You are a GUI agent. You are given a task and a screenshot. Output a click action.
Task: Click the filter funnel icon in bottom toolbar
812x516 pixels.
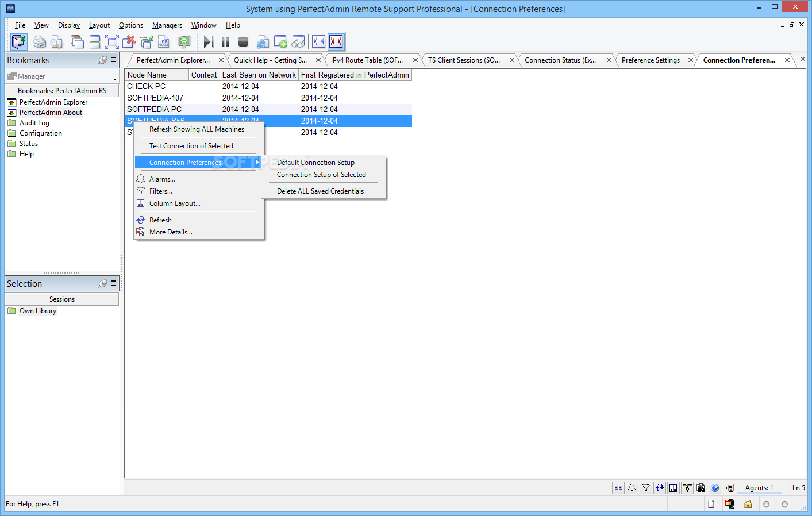click(x=646, y=488)
